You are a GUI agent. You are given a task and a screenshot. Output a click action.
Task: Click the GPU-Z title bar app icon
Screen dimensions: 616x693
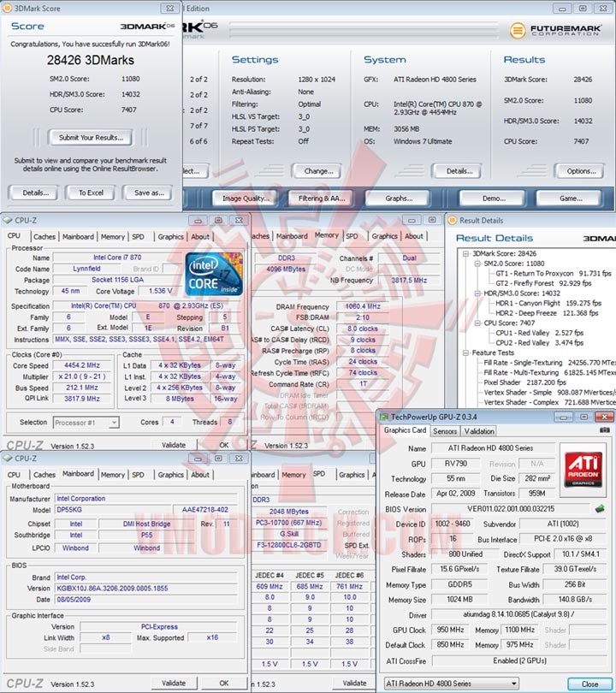pyautogui.click(x=384, y=417)
